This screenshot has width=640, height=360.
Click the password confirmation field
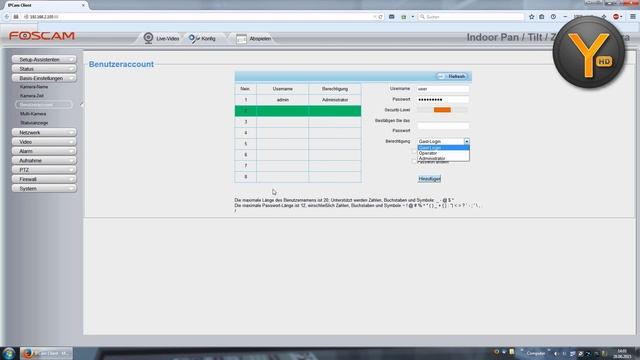point(443,126)
